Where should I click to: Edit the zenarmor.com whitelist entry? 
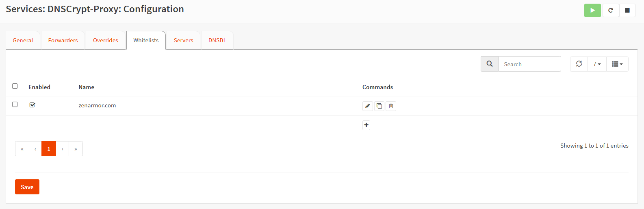pyautogui.click(x=367, y=106)
